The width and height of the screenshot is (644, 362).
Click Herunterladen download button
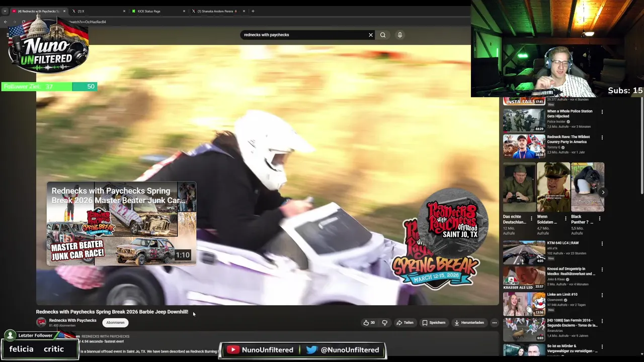[x=469, y=323]
